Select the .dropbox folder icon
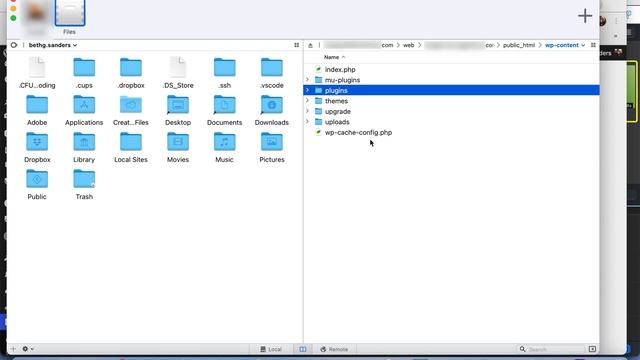Viewport: 640px width, 360px height. [x=131, y=67]
